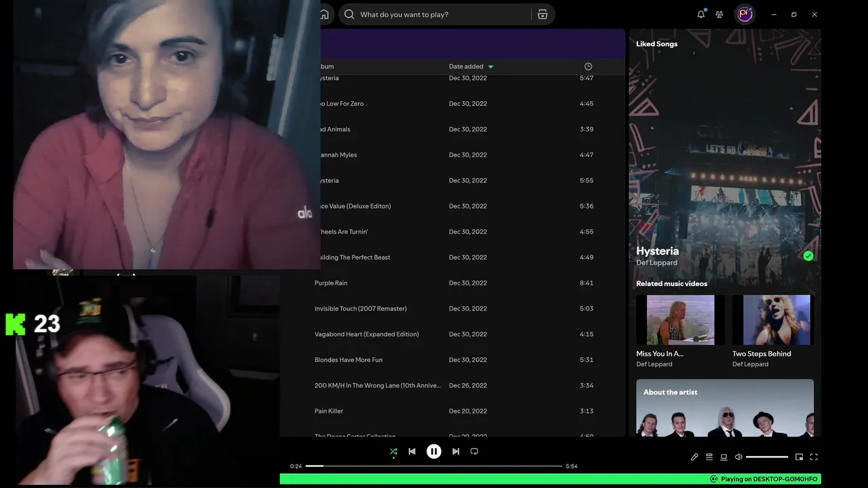Open Hysteria title in Now Playing
The height and width of the screenshot is (488, 868).
click(x=657, y=251)
